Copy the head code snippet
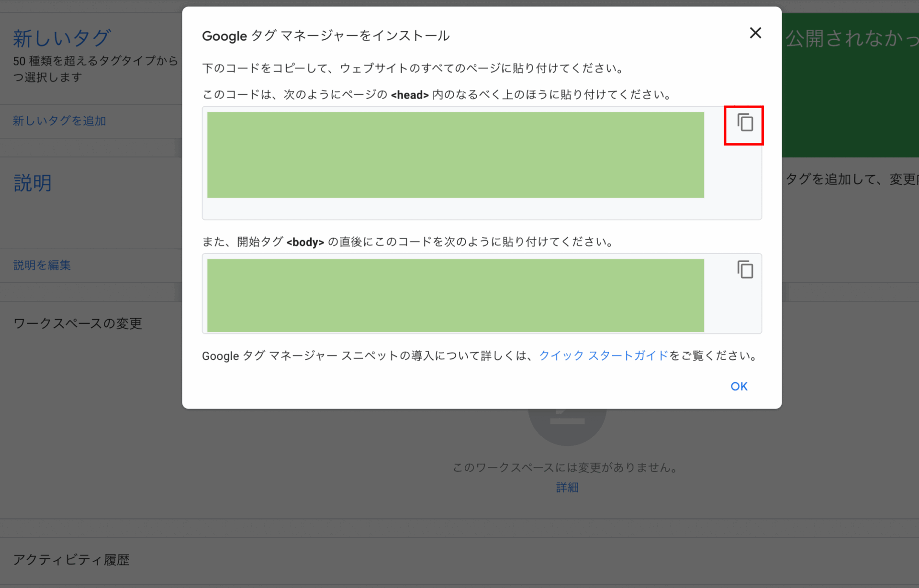The image size is (919, 588). coord(745,123)
